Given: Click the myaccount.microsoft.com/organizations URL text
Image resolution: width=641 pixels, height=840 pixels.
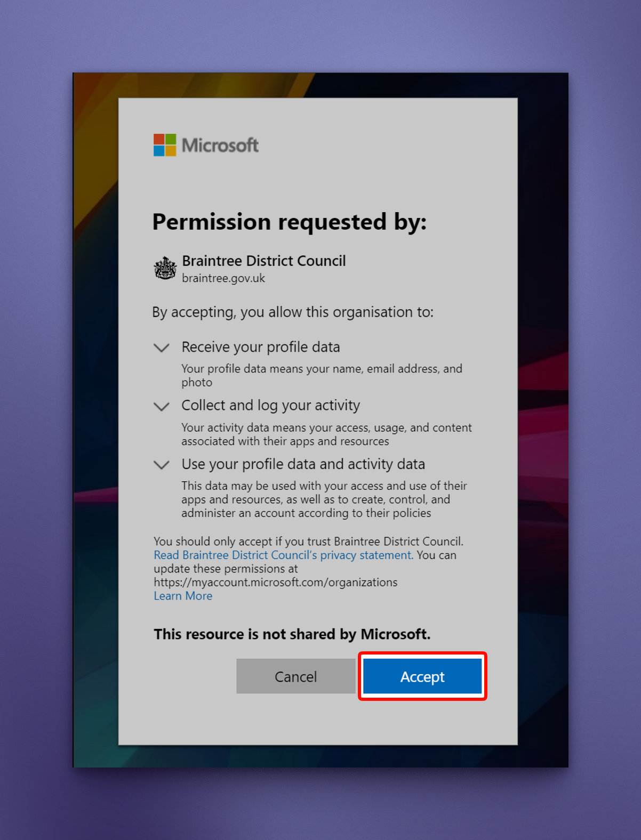Looking at the screenshot, I should (276, 582).
